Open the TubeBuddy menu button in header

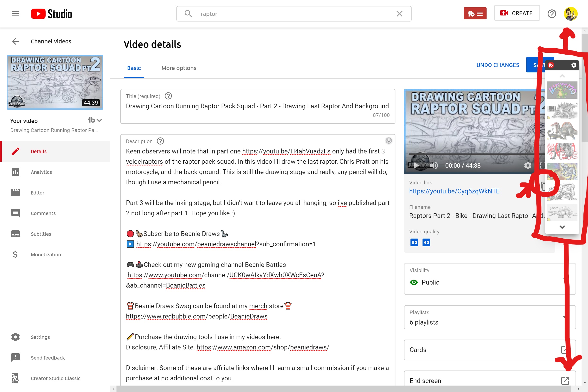click(x=475, y=14)
